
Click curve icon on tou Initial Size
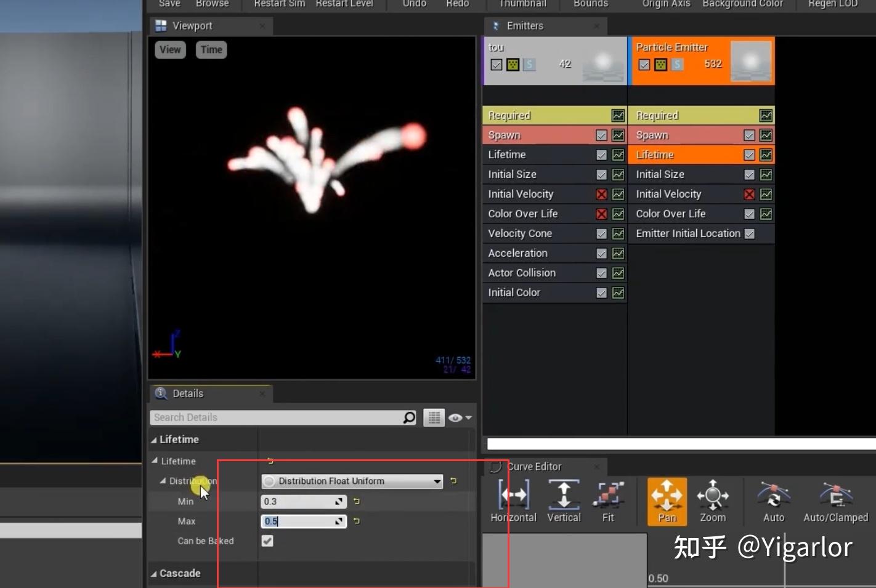(618, 174)
